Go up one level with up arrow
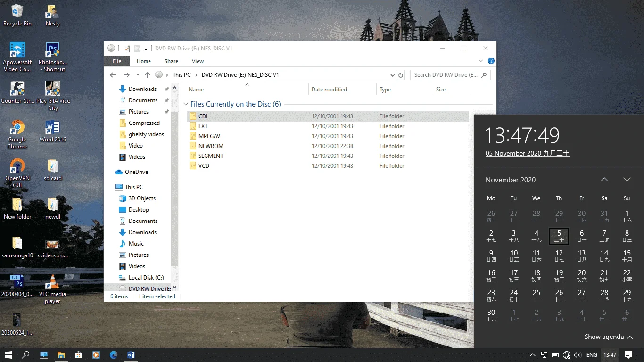Viewport: 644px width, 362px height. 148,75
